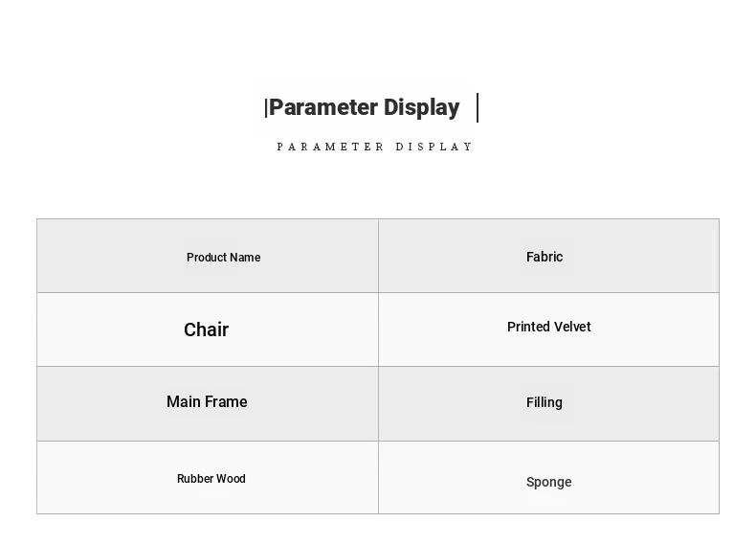The image size is (756, 545).
Task: Click the word "Name" in the header cell
Action: click(x=245, y=258)
